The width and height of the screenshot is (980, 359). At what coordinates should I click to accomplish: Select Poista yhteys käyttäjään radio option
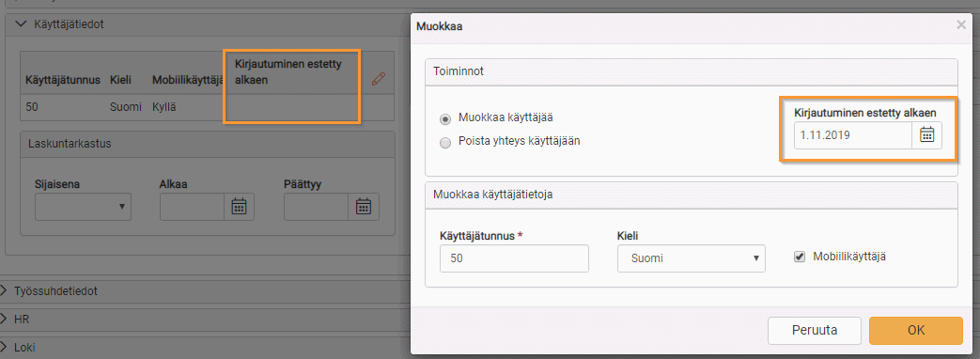[x=445, y=142]
